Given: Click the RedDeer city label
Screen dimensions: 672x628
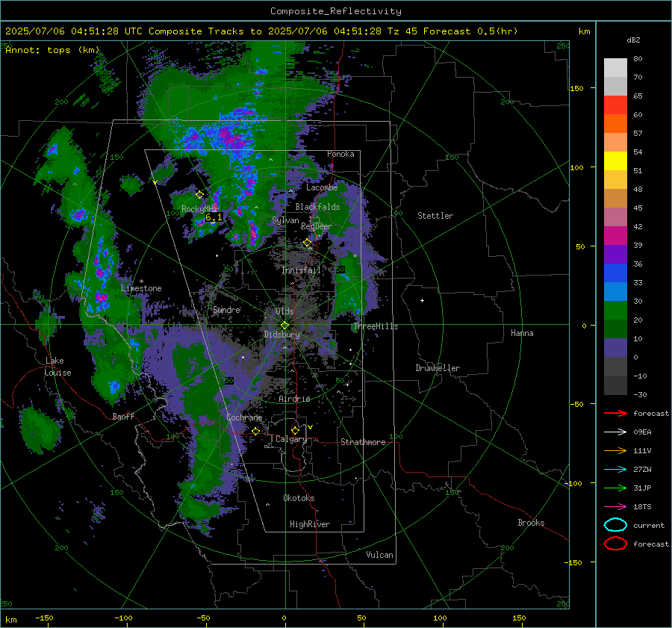Looking at the screenshot, I should click(x=317, y=226).
